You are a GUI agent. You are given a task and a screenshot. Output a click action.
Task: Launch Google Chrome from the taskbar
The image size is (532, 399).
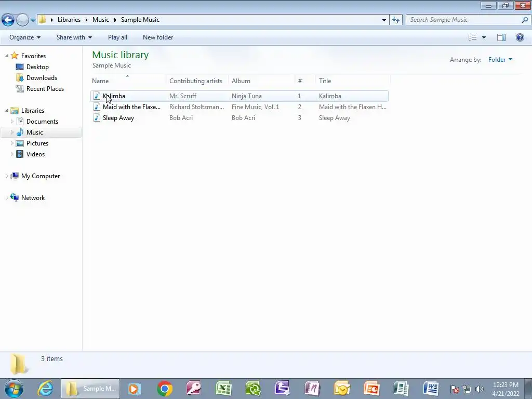(165, 389)
